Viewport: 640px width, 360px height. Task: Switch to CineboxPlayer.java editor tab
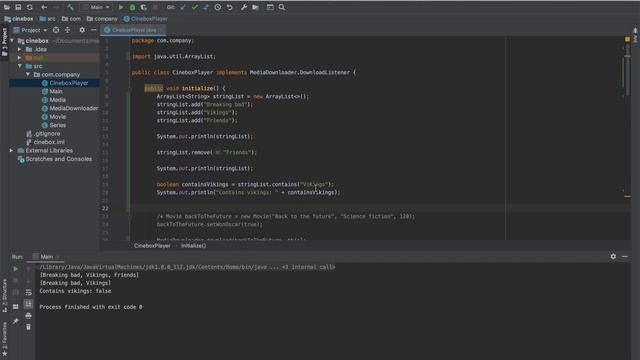pos(134,30)
